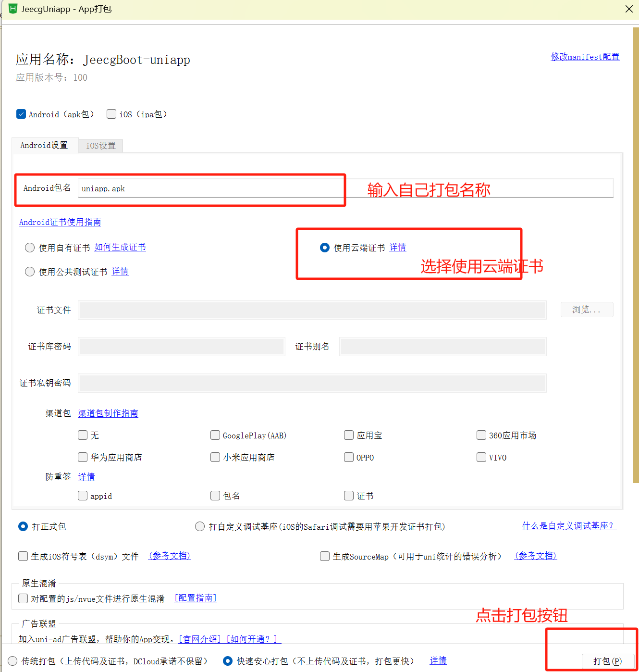Screen dimensions: 639x672
Task: Check the 小米应用商店 channel checkbox
Action: [215, 457]
